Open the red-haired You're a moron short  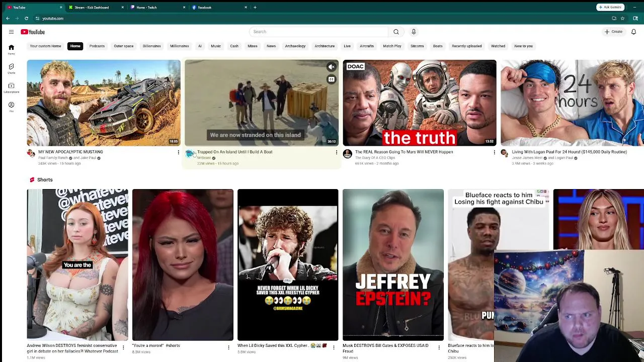[x=183, y=265]
